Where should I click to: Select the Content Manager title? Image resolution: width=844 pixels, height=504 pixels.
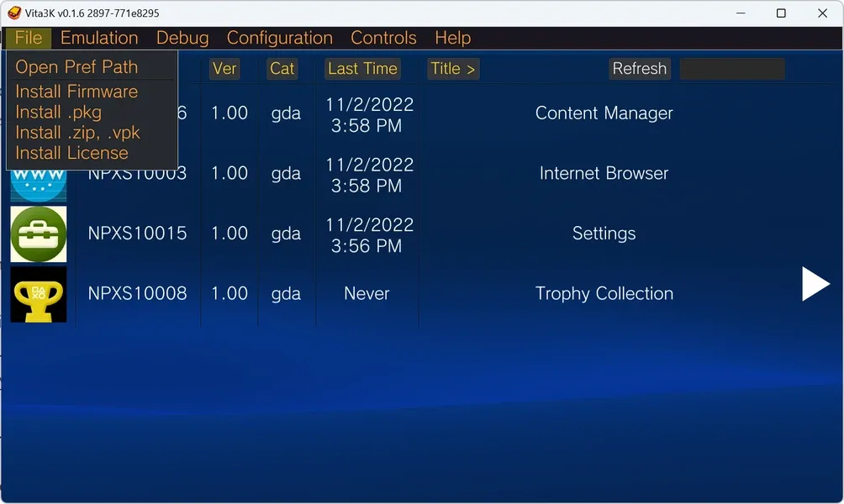tap(604, 113)
